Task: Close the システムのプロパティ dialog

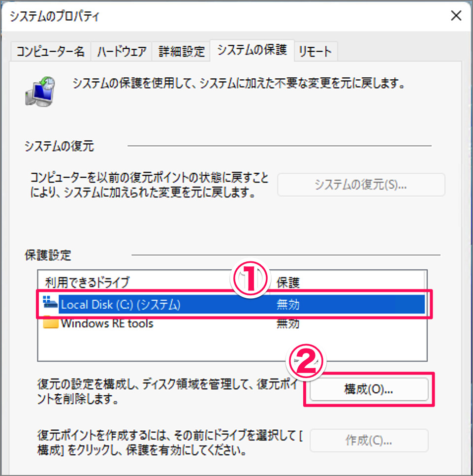Action: [x=456, y=15]
